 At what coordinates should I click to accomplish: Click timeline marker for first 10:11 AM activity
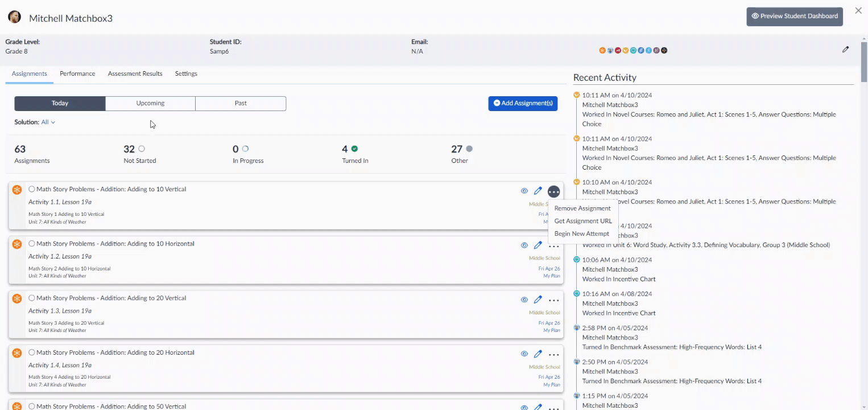[x=576, y=95]
